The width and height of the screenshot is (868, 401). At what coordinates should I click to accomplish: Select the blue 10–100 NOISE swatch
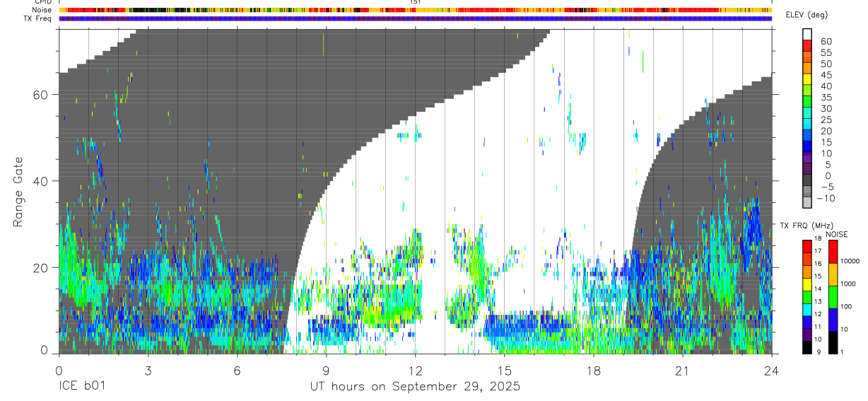(x=833, y=319)
